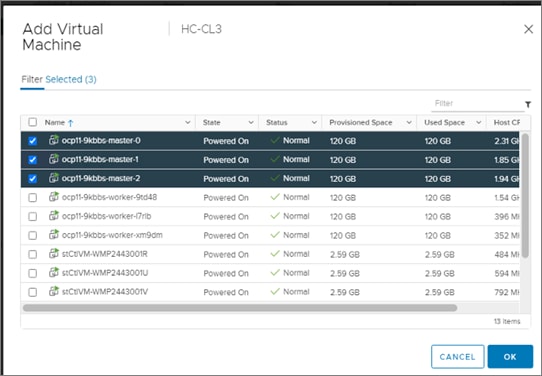Sort by the State column header
The image size is (542, 376).
click(x=212, y=122)
